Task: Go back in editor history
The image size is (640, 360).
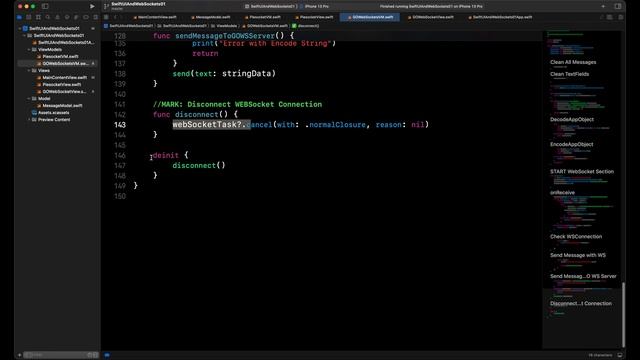Action: (x=115, y=17)
